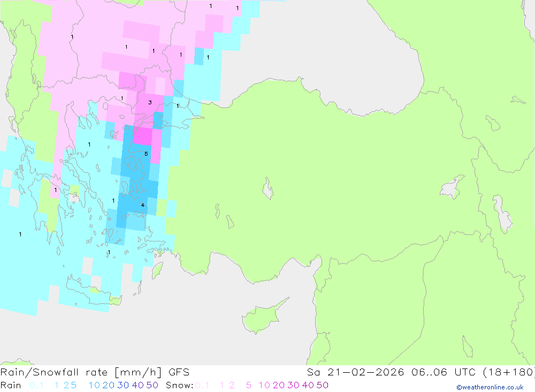This screenshot has width=535, height=392.
Task: Click the '(18+180)' forecast offset text
Action: point(509,372)
